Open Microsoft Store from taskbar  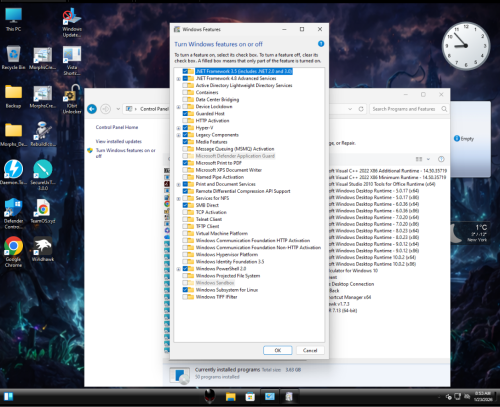[250, 396]
